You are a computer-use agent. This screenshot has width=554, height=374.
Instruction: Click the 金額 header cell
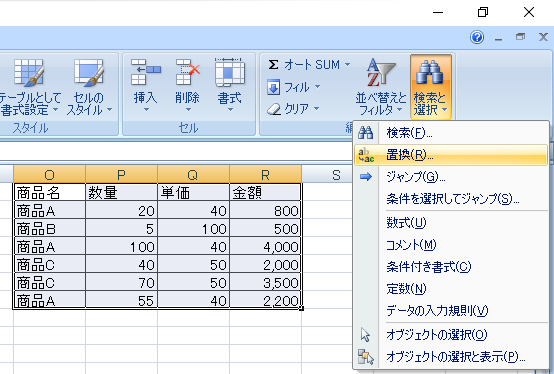[x=265, y=192]
